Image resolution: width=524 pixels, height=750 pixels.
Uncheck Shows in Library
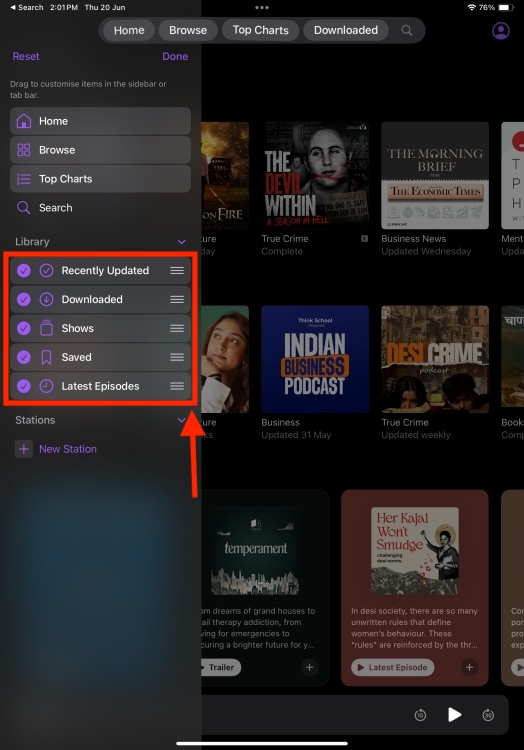pyautogui.click(x=23, y=328)
